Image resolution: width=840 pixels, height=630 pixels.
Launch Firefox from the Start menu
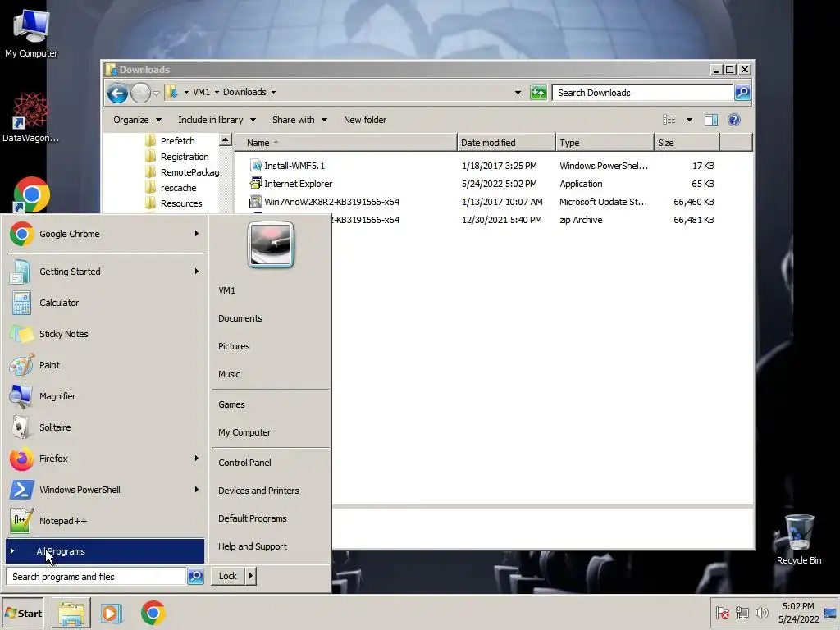tap(104, 459)
